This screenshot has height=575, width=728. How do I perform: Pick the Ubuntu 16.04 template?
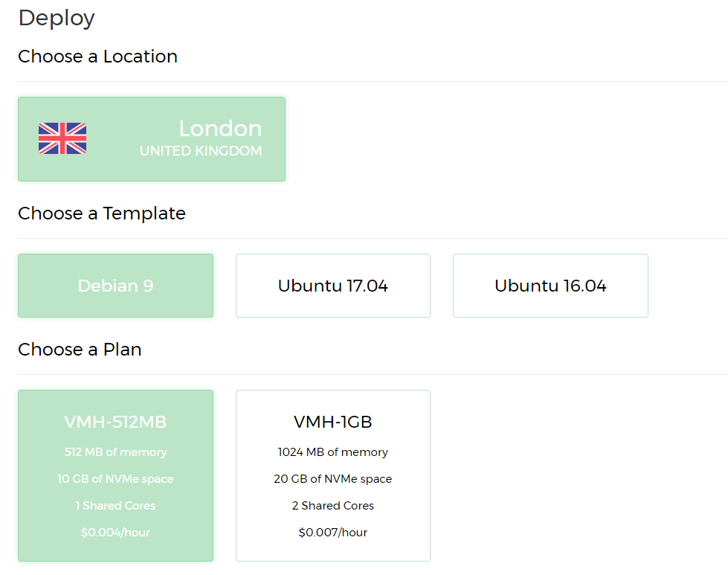click(x=550, y=286)
